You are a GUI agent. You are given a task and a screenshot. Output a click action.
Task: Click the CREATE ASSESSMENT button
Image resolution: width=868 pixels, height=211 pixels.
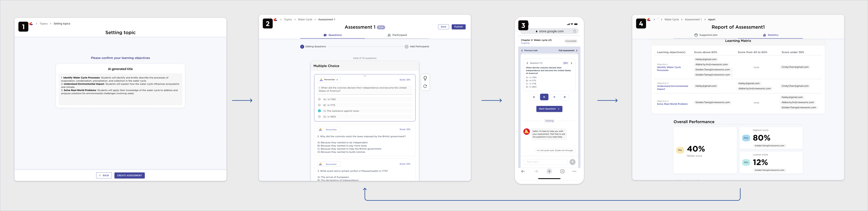point(129,175)
